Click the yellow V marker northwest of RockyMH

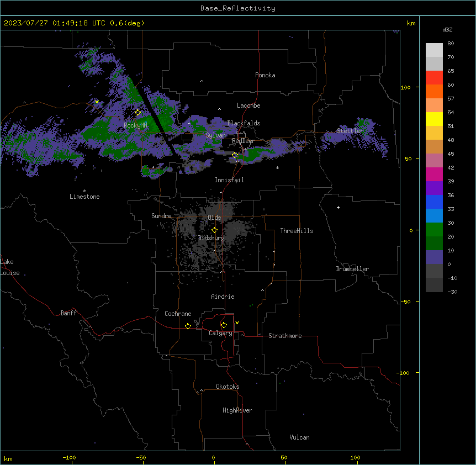click(97, 102)
